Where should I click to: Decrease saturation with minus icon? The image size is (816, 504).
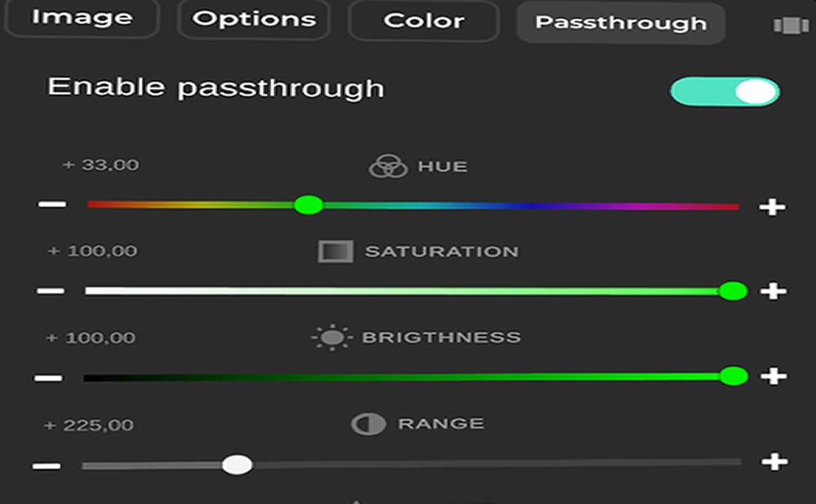click(51, 290)
